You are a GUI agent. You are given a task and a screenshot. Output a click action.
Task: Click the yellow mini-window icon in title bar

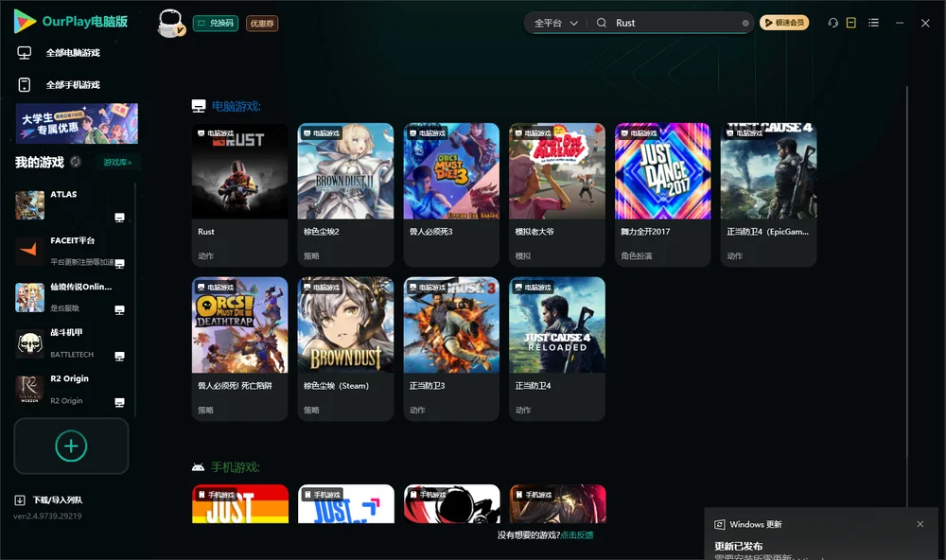pyautogui.click(x=851, y=23)
